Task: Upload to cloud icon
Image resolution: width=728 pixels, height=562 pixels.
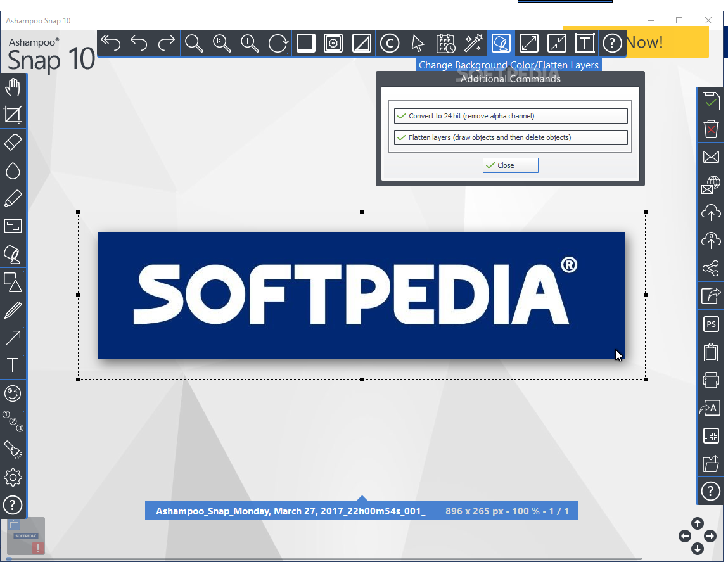Action: (x=711, y=212)
